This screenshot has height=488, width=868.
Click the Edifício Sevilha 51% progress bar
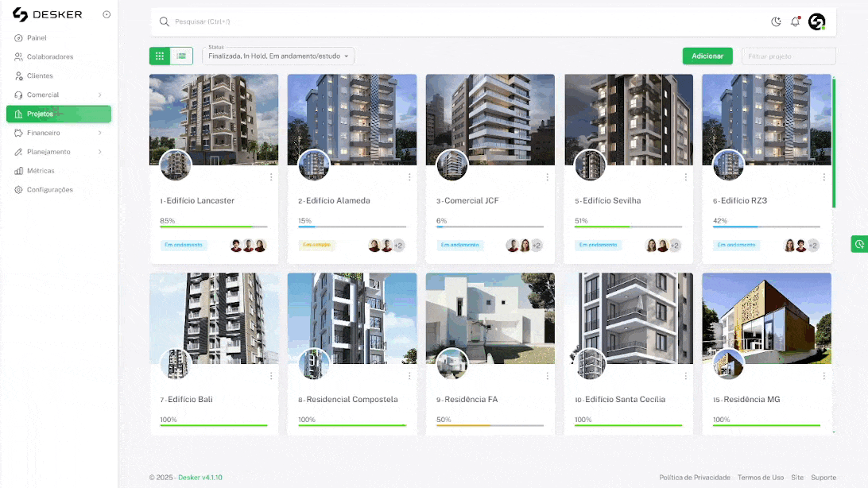[x=628, y=227]
